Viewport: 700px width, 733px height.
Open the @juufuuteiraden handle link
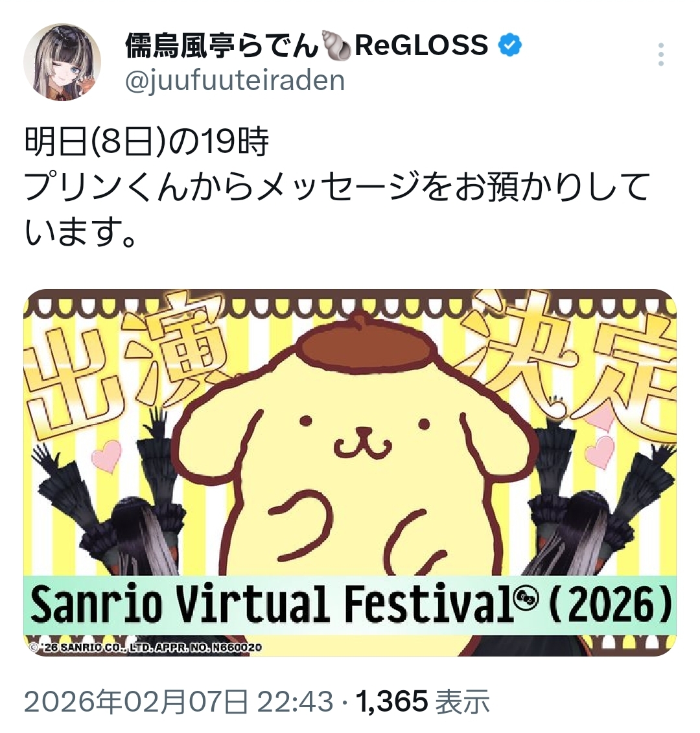(x=235, y=81)
